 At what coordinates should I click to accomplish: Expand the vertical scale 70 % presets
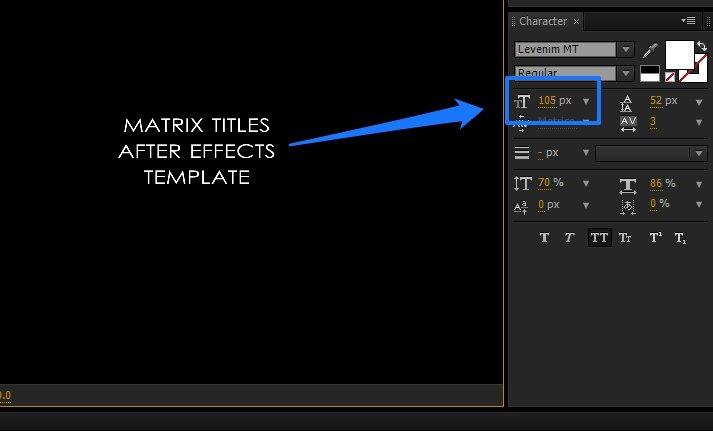[x=586, y=184]
